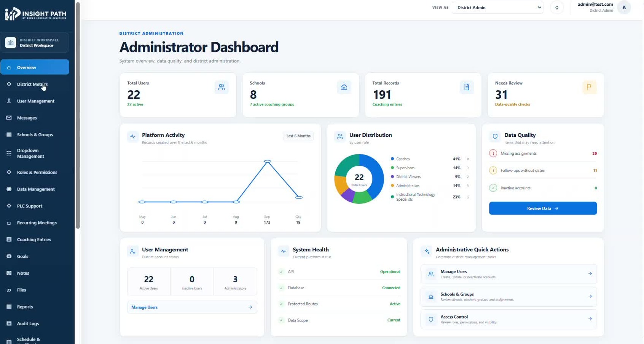
Task: Click the Total Records document icon
Action: [467, 87]
